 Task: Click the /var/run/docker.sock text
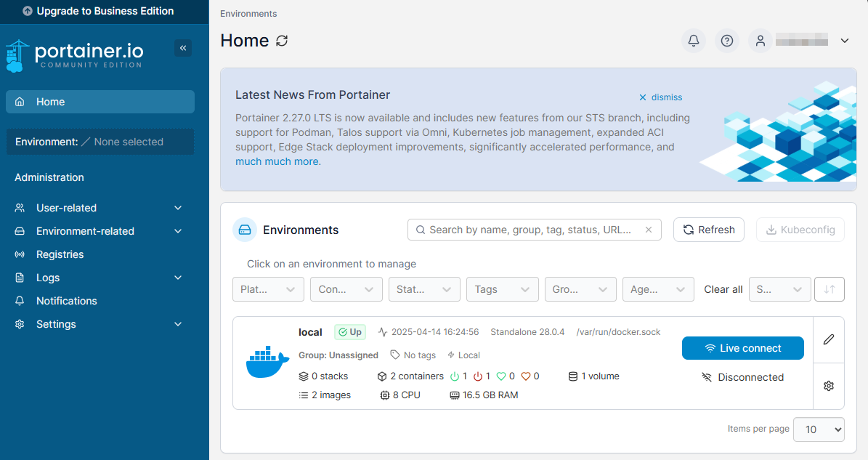[x=618, y=332]
